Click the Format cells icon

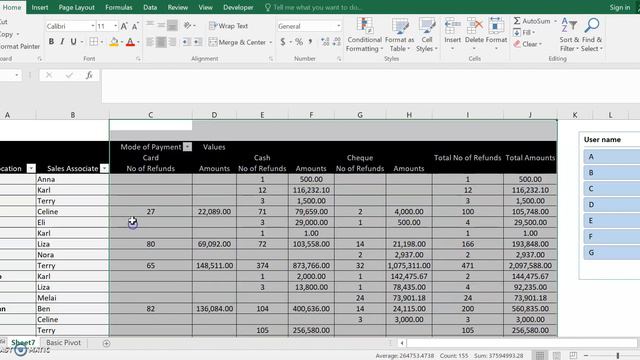click(496, 26)
